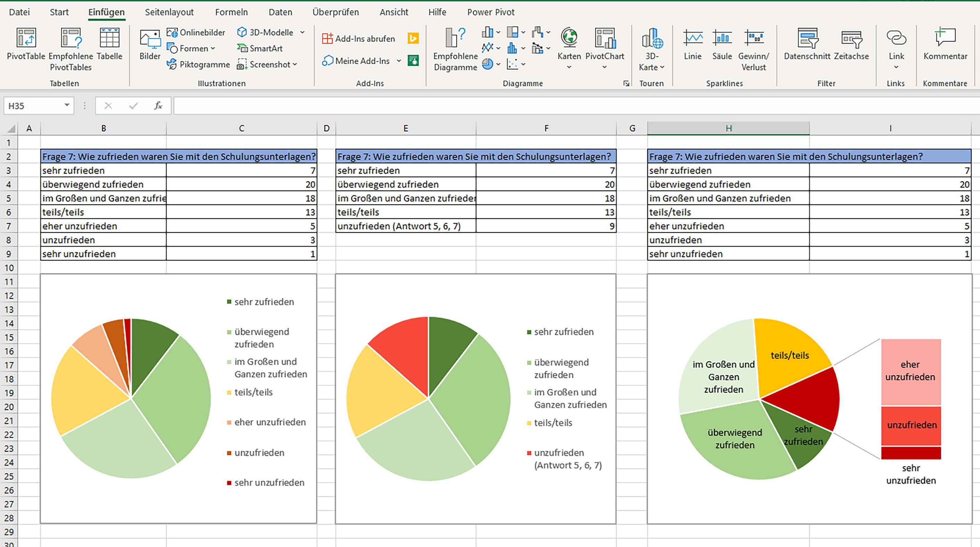Open the Karten chart icon
The height and width of the screenshot is (547, 980).
click(x=569, y=38)
